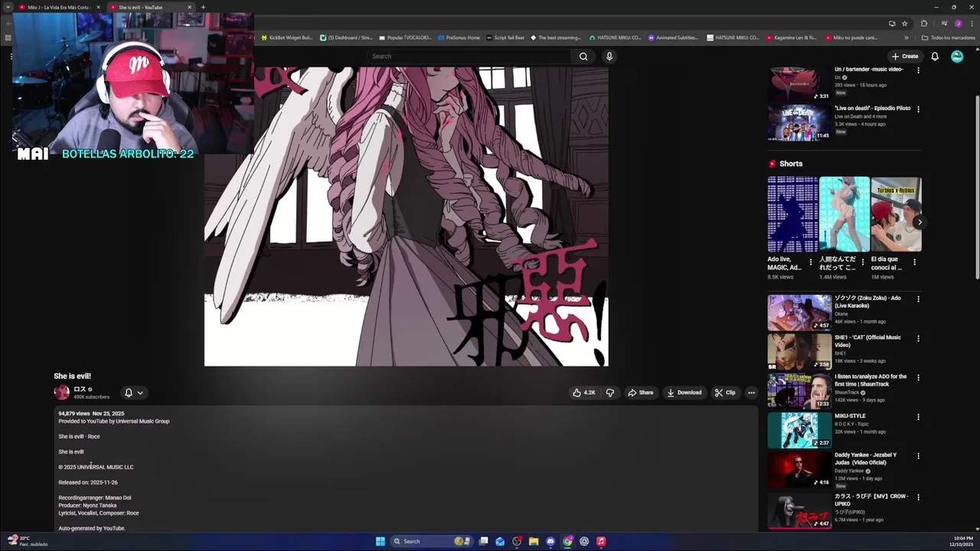Image resolution: width=980 pixels, height=551 pixels.
Task: Open the more actions ellipsis under the video
Action: coord(751,393)
